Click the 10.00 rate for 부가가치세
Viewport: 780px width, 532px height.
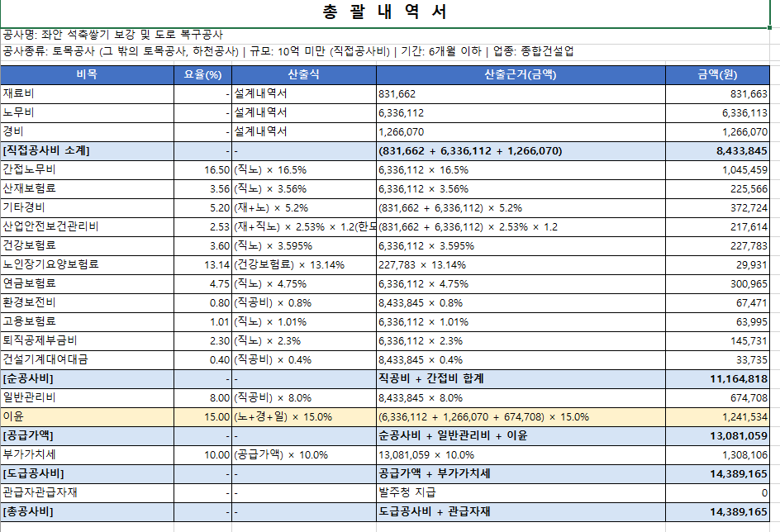[202, 454]
